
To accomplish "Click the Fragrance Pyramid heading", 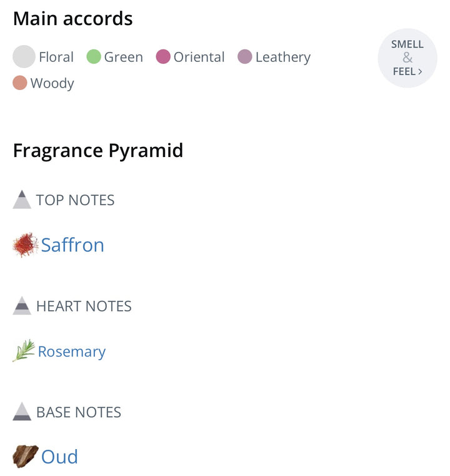I will click(x=98, y=151).
